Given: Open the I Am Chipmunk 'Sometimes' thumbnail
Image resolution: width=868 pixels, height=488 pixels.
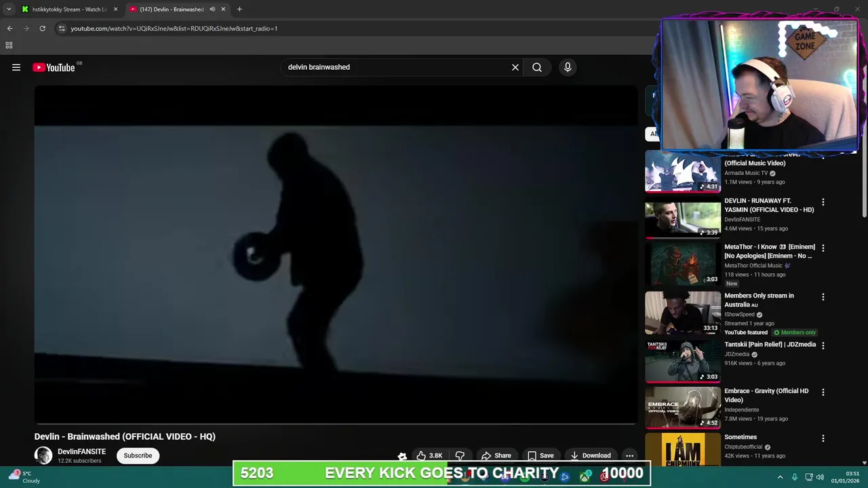Looking at the screenshot, I should click(x=683, y=449).
